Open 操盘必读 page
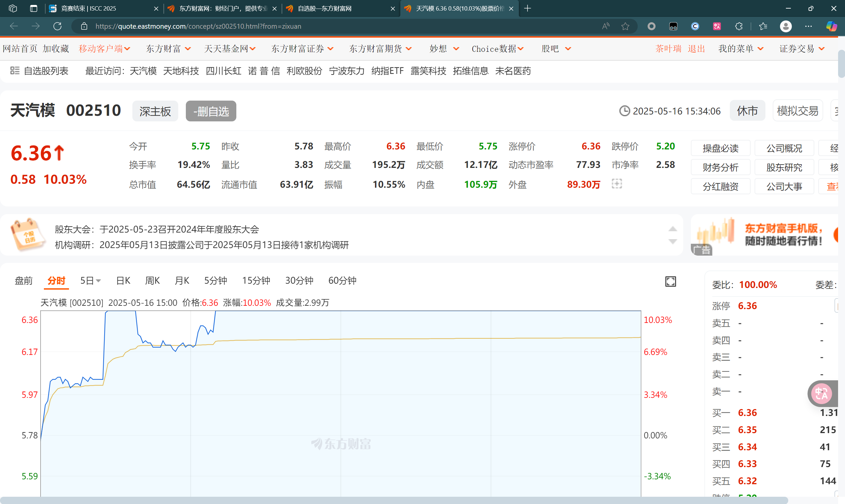 tap(720, 148)
